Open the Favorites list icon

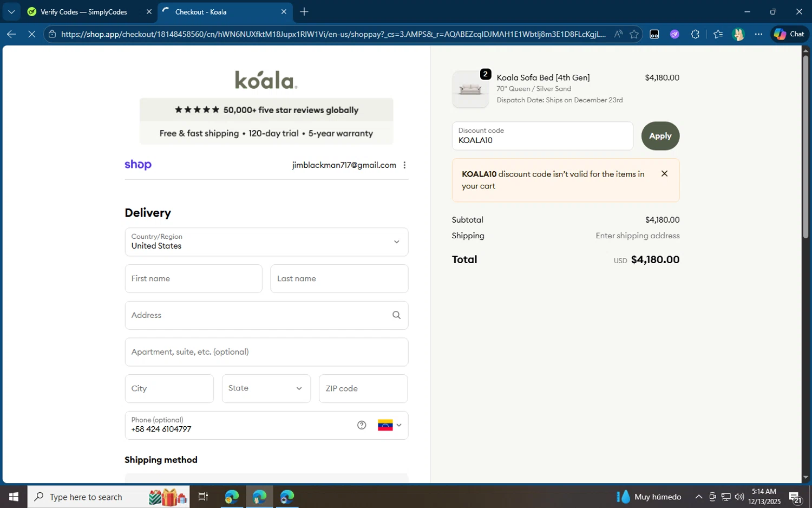[x=718, y=34]
